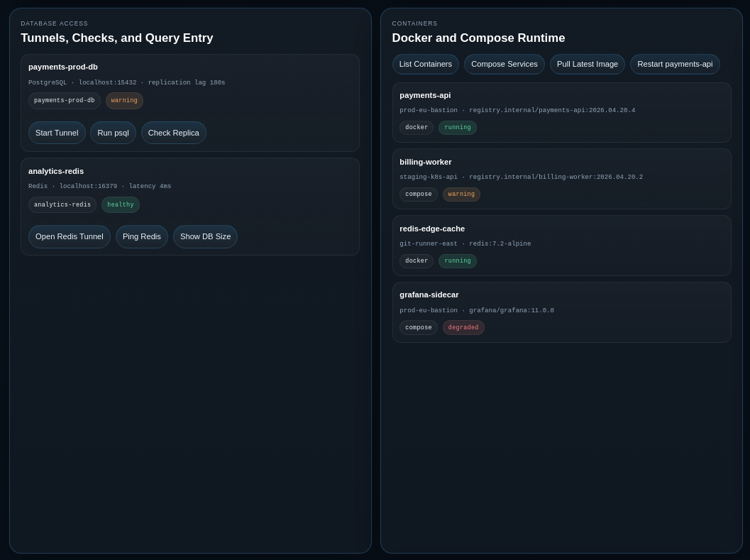The height and width of the screenshot is (560, 750).
Task: Click the List Containers button
Action: 425,64
